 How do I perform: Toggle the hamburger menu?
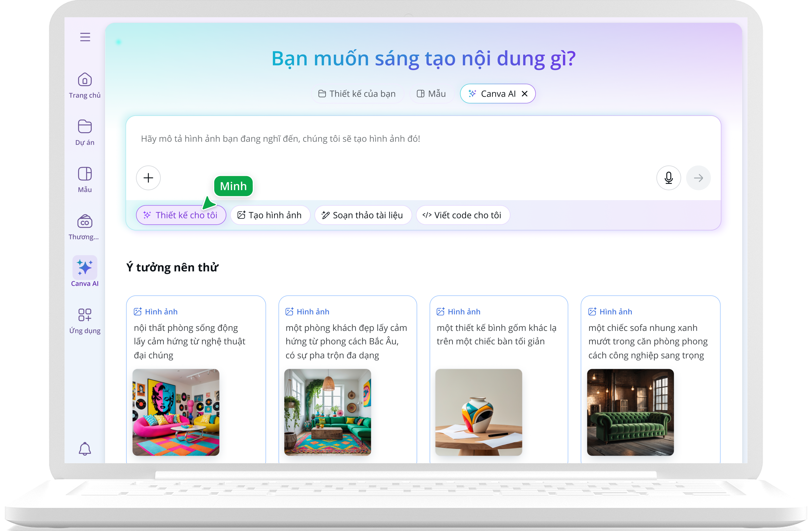click(x=85, y=37)
